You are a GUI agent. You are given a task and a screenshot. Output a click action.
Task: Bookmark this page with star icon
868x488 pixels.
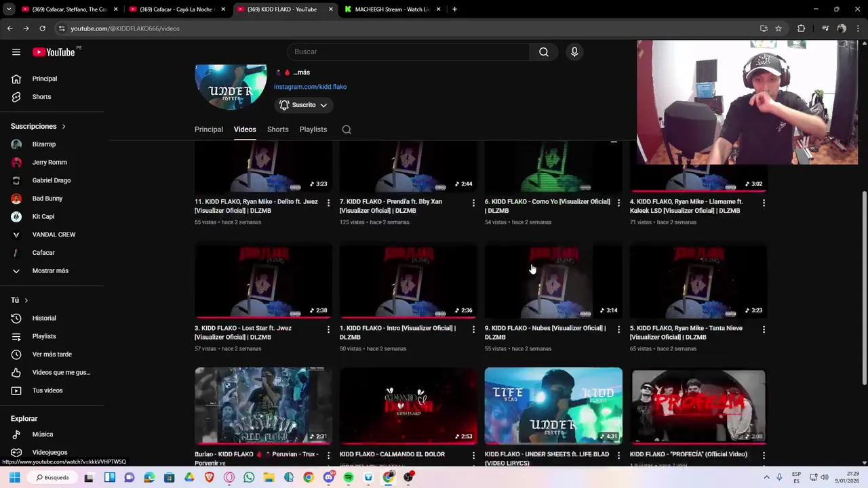[778, 28]
